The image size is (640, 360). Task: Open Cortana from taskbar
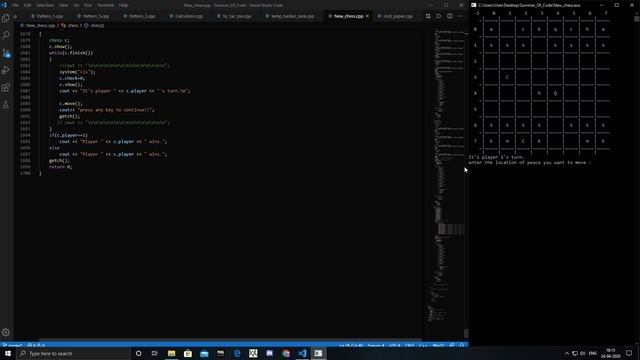click(x=138, y=353)
